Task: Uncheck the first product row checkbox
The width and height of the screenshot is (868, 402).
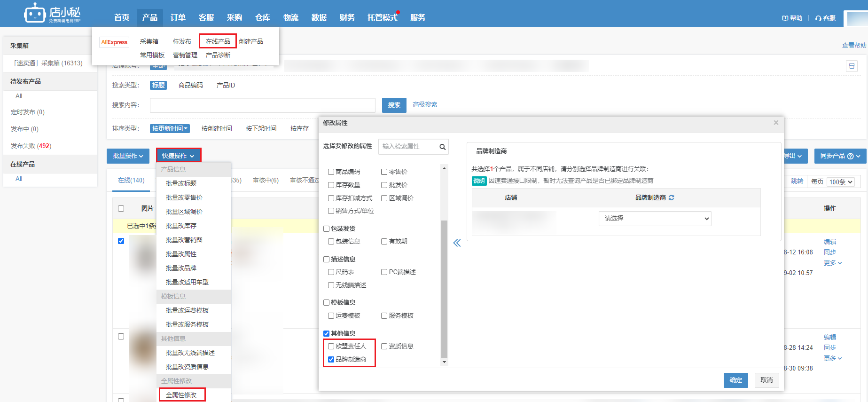Action: pos(121,241)
